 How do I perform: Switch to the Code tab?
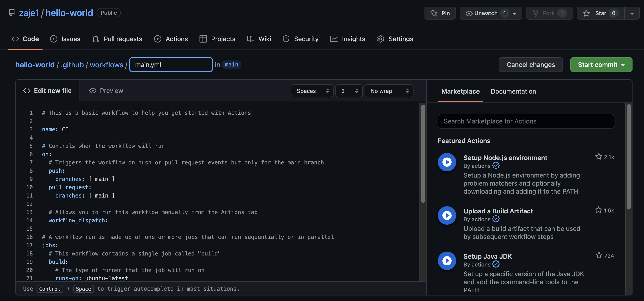point(25,39)
